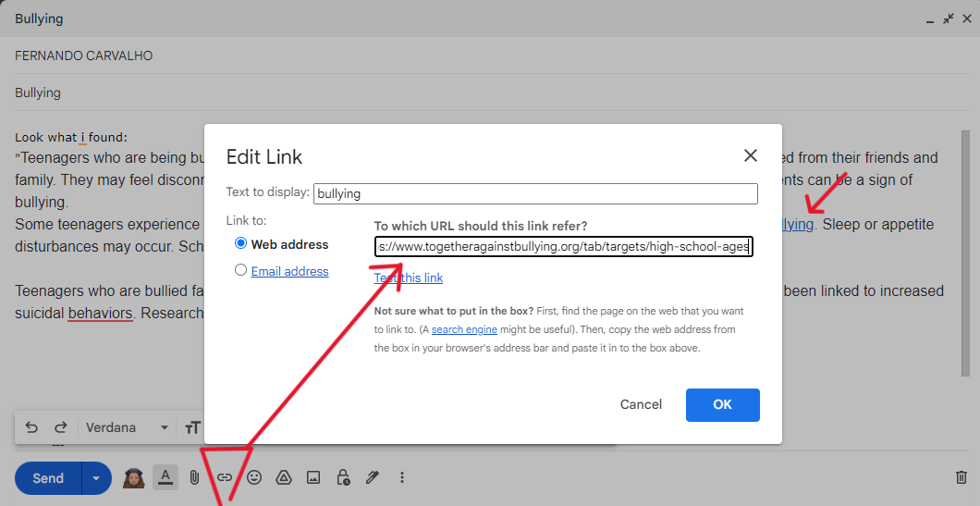The width and height of the screenshot is (980, 506).
Task: Open the 'search engine' help link
Action: pos(464,329)
